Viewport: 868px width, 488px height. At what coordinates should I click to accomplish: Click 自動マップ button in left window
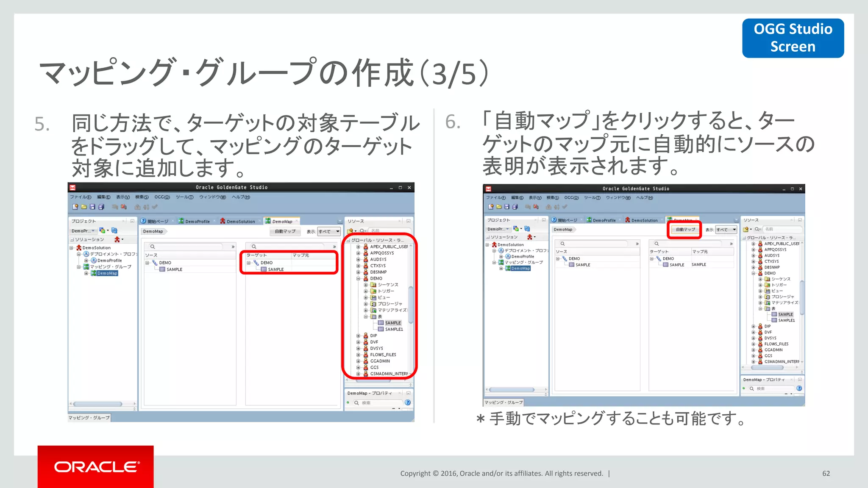click(x=285, y=231)
